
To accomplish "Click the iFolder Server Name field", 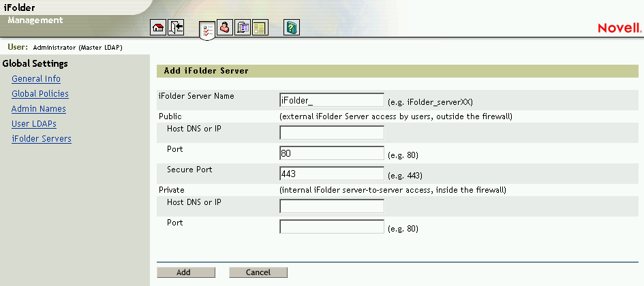I will tap(332, 100).
